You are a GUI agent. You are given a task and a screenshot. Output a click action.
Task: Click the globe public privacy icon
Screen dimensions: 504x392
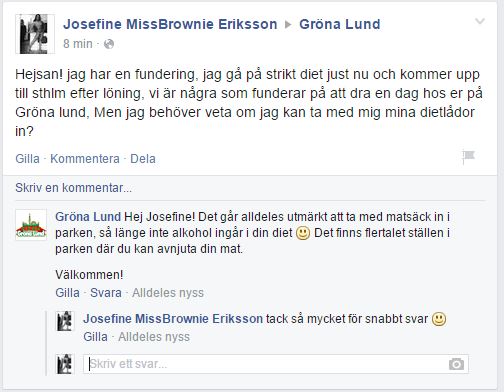coord(109,44)
